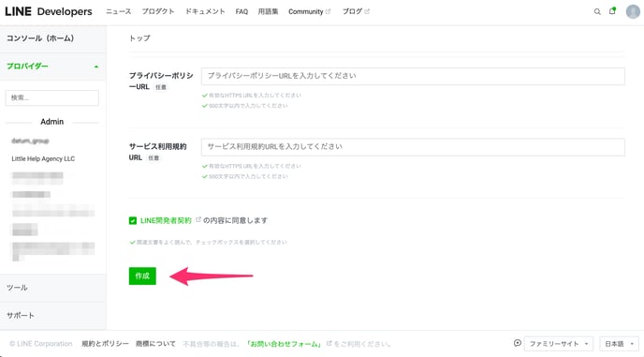Open the ニュース menu

point(119,11)
